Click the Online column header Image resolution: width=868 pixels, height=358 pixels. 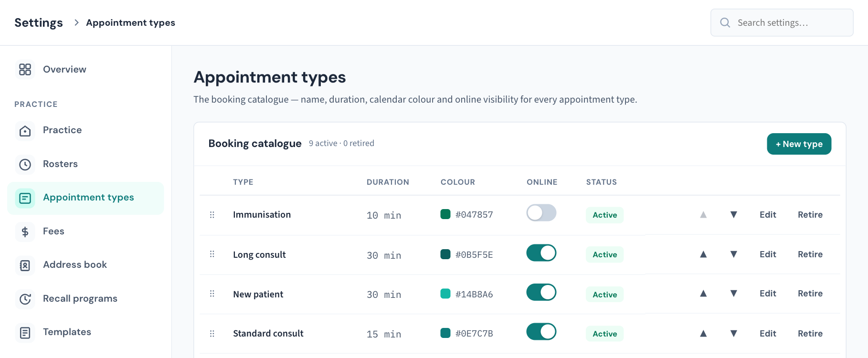point(542,182)
